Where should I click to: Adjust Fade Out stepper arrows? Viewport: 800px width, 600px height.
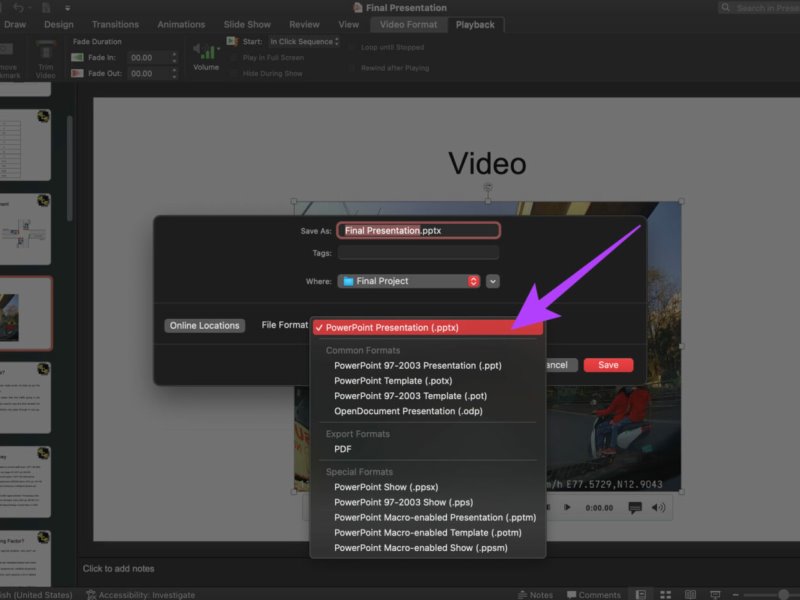point(174,73)
